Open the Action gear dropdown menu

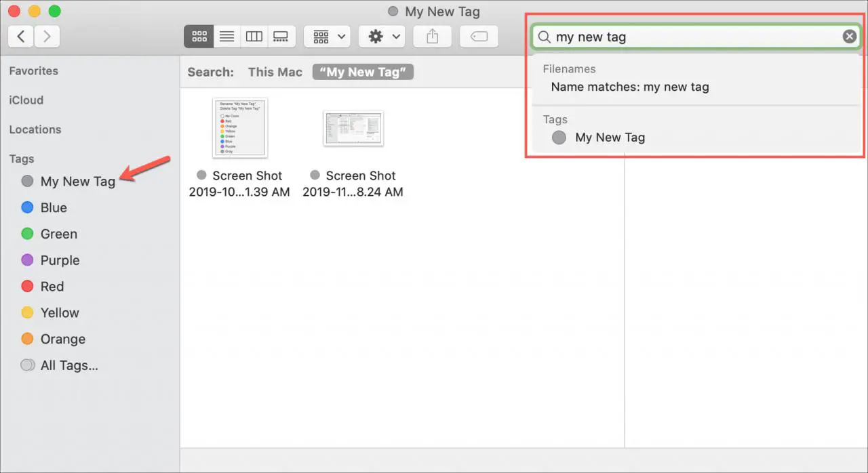coord(381,37)
